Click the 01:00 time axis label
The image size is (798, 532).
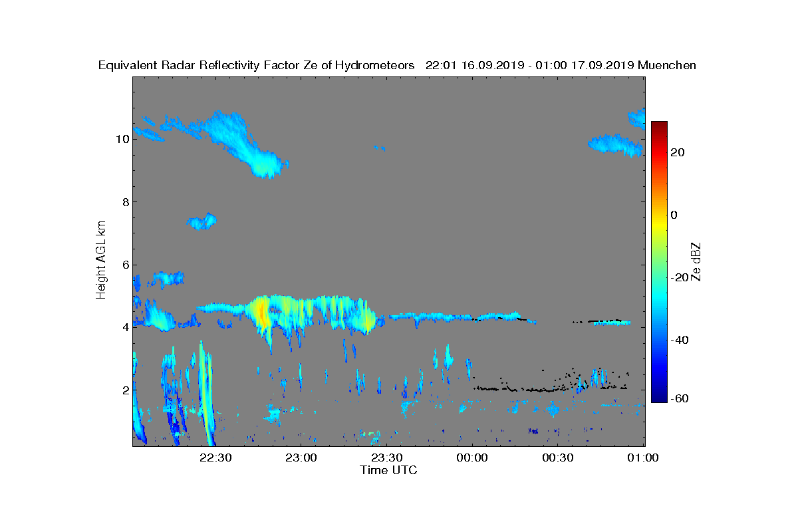click(642, 458)
